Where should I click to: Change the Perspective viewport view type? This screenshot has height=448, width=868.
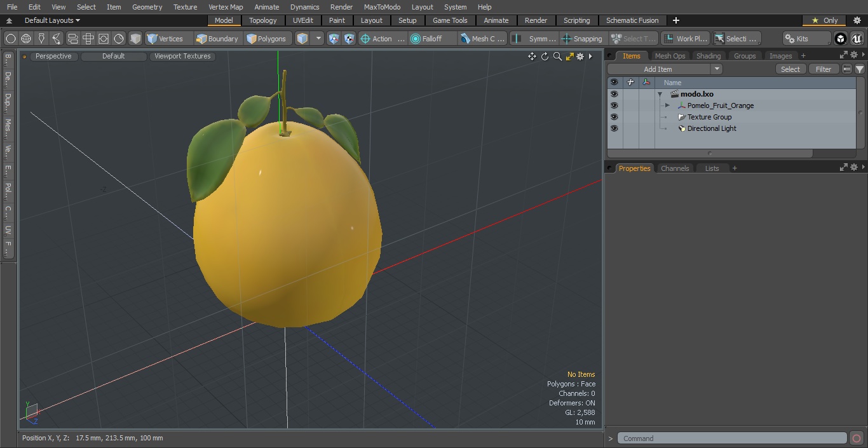[53, 56]
